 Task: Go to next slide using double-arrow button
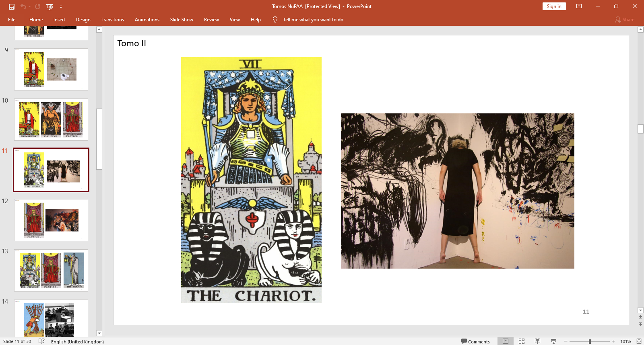640,324
